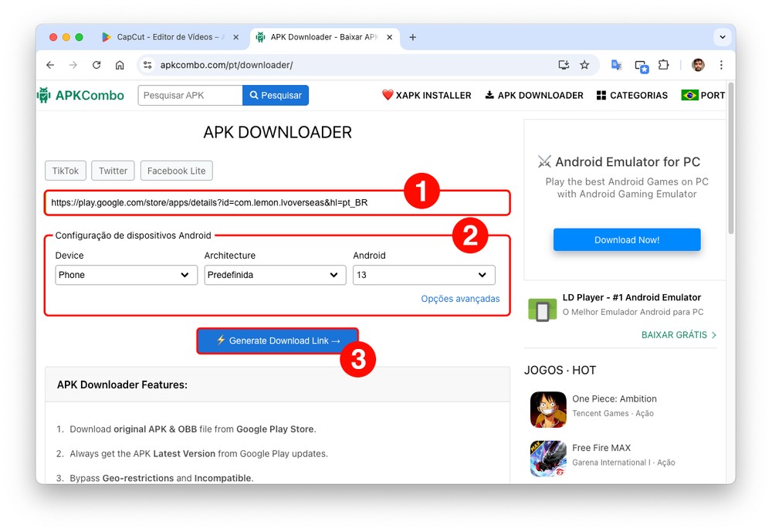Open the Architecture dropdown showing Predefinida
This screenshot has height=532, width=772.
pyautogui.click(x=276, y=275)
